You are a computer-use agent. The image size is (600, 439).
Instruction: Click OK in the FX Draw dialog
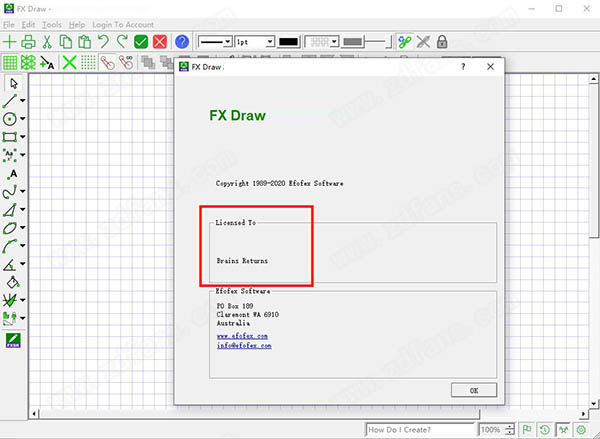tap(474, 390)
